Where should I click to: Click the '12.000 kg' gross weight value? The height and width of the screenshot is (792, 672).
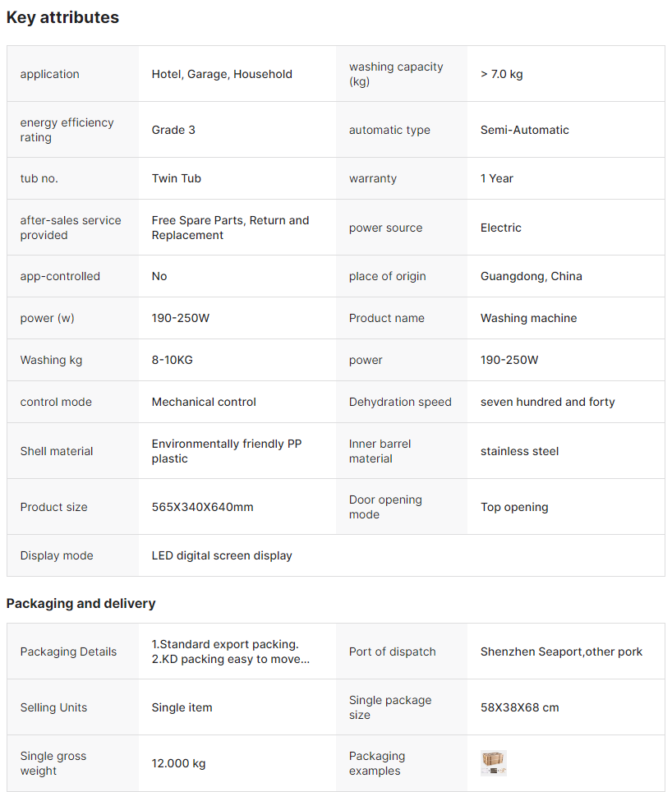pos(178,763)
